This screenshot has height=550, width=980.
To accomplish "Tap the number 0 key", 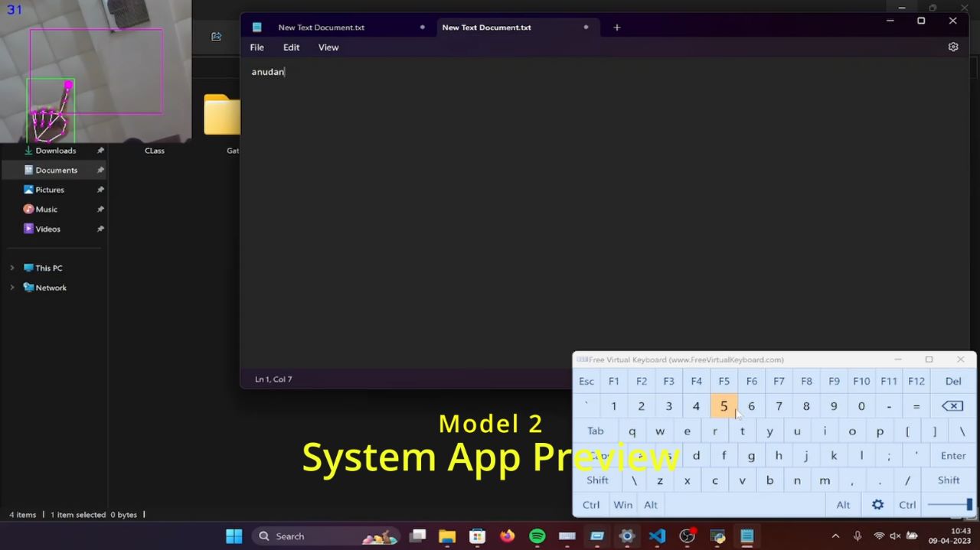I will point(861,406).
